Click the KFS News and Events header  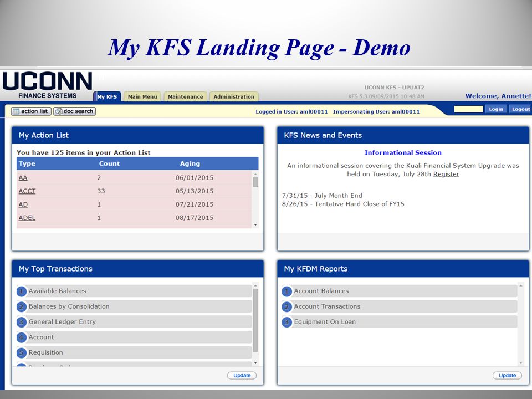click(403, 135)
